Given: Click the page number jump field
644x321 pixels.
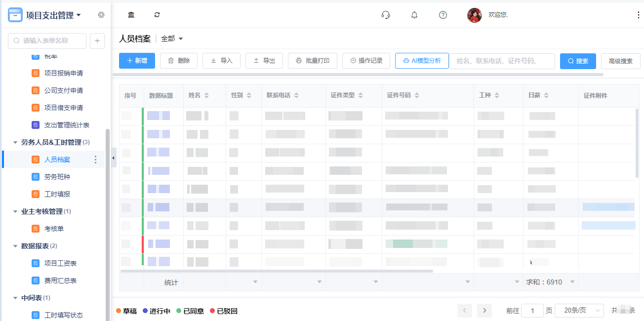Looking at the screenshot, I should pos(532,311).
